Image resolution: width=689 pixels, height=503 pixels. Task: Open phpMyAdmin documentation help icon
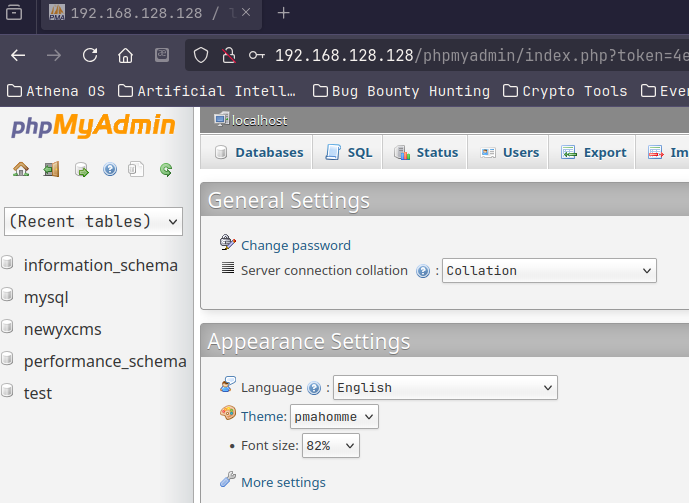click(110, 170)
